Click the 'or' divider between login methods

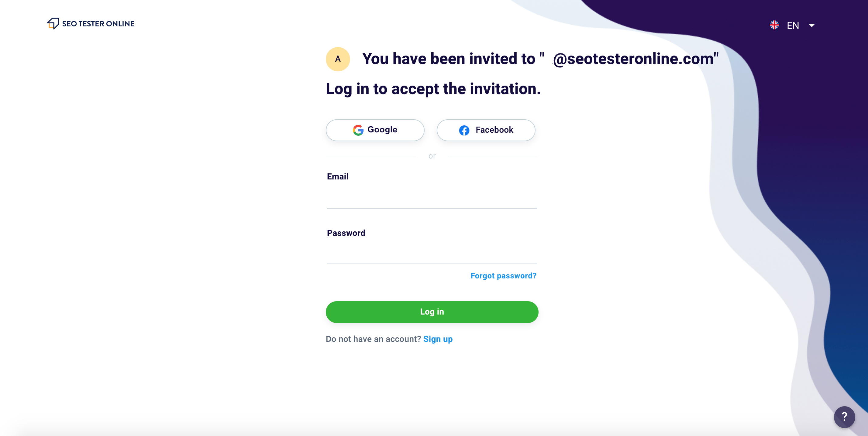(432, 155)
